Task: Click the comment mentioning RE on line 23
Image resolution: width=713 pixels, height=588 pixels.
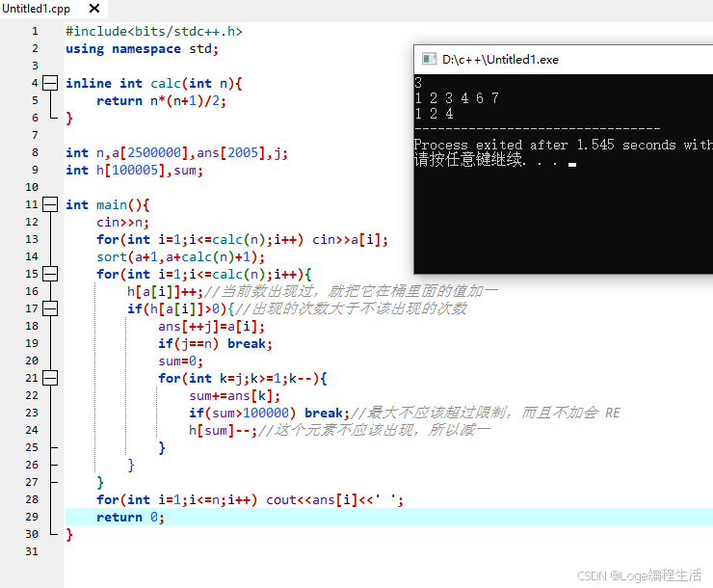Action: [x=486, y=413]
